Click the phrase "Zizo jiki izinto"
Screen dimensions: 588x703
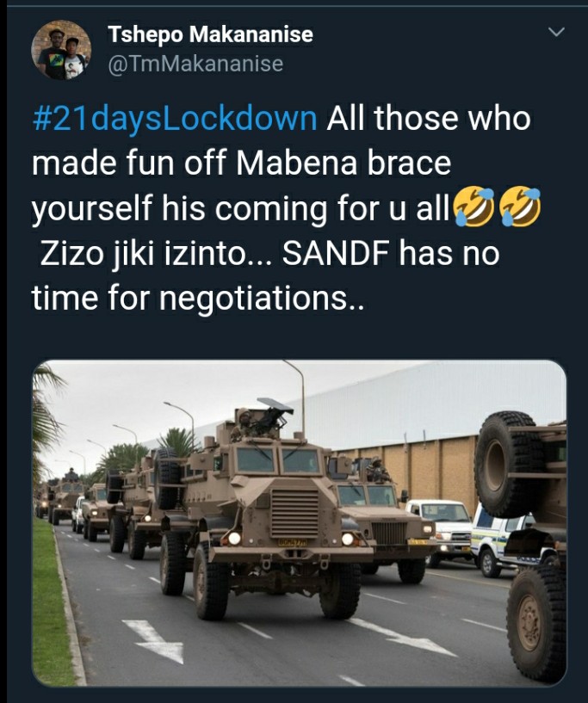(146, 254)
